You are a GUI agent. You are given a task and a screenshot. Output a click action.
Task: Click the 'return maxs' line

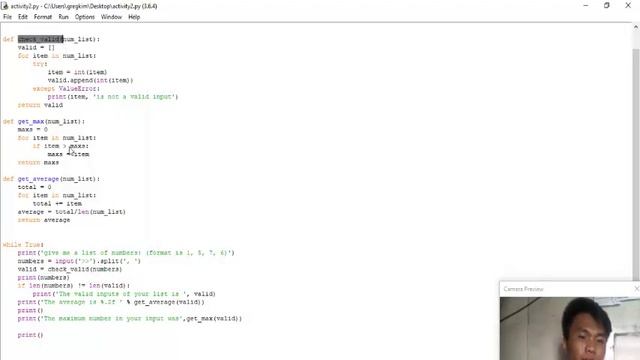(38, 162)
